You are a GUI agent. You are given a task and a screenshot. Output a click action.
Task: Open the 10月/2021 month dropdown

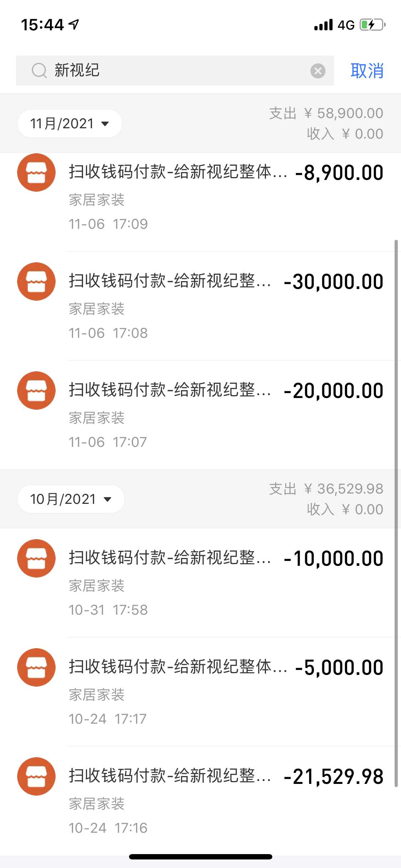[x=71, y=499]
